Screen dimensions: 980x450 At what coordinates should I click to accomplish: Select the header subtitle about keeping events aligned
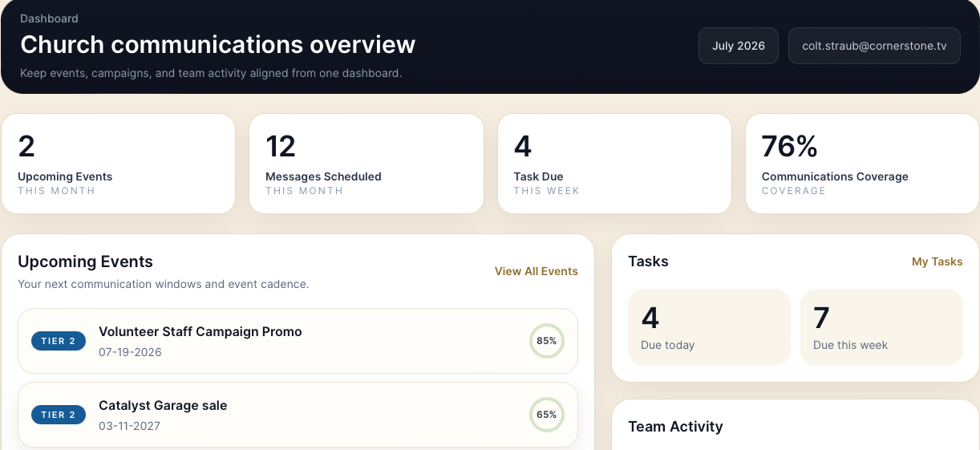(x=211, y=73)
